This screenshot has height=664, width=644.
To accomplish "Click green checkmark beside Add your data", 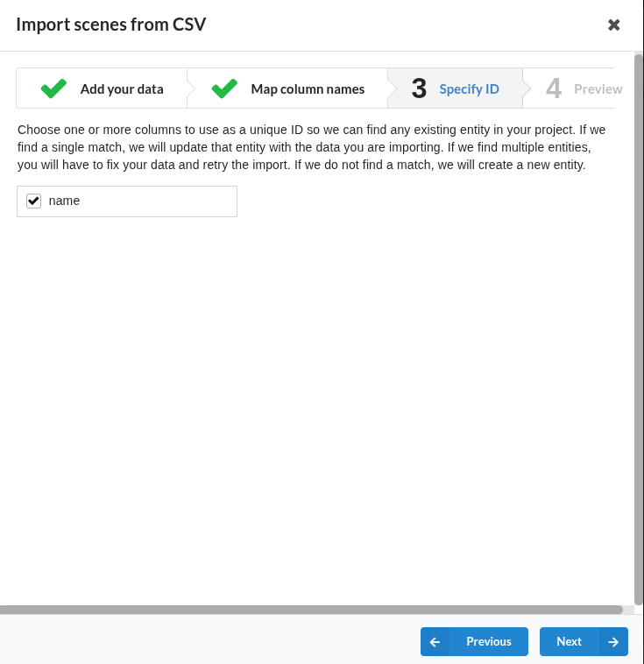I will tap(53, 88).
